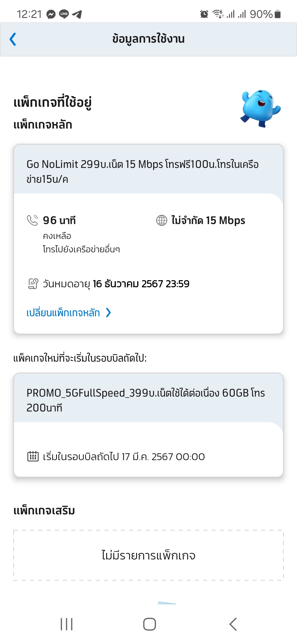The image size is (297, 644).
Task: Tap the phone minutes icon
Action: 32,220
